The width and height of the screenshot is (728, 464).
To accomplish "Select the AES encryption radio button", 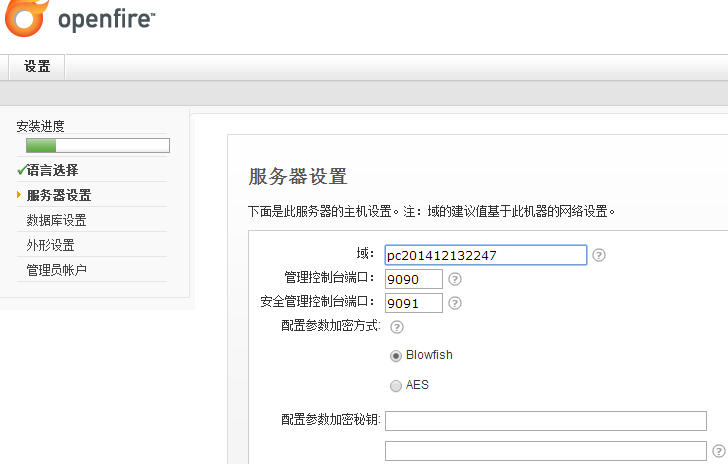I will [396, 386].
